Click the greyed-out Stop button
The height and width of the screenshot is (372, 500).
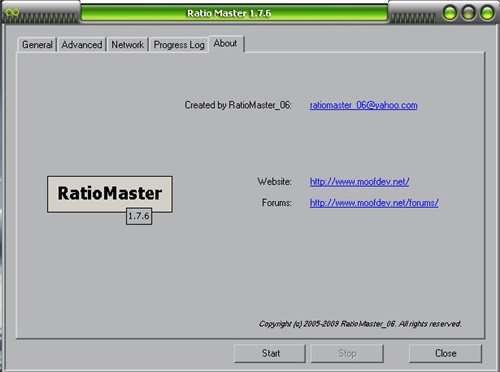pyautogui.click(x=347, y=353)
